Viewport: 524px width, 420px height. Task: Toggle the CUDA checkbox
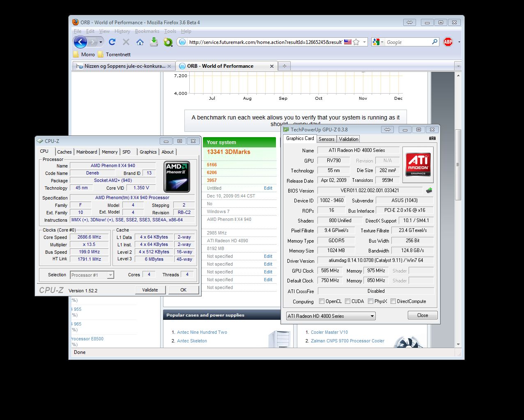click(348, 301)
